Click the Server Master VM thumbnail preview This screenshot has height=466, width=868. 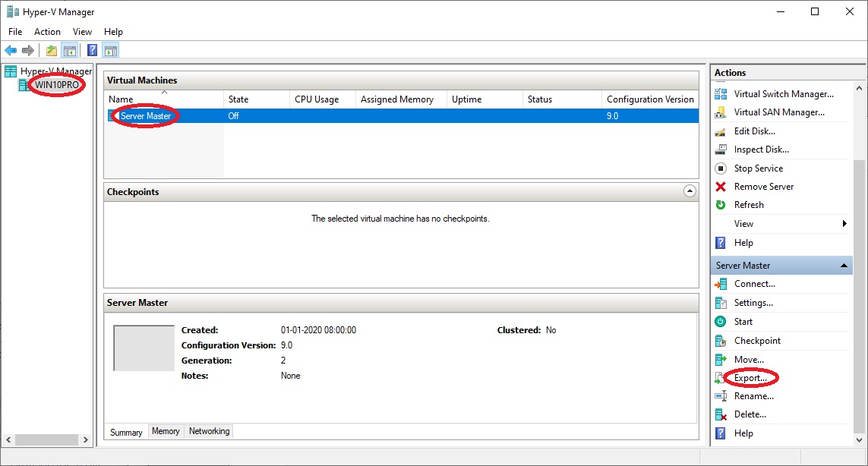pos(144,348)
